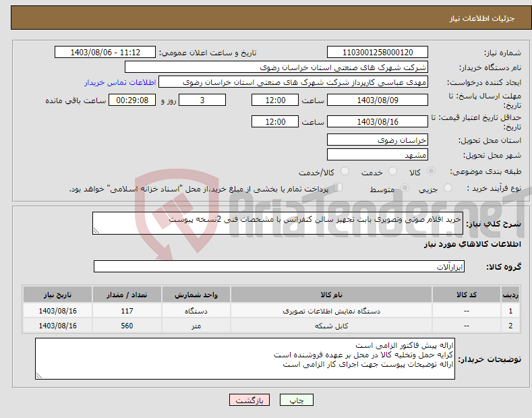Click the شرح کلی نیاز description box

[278, 223]
